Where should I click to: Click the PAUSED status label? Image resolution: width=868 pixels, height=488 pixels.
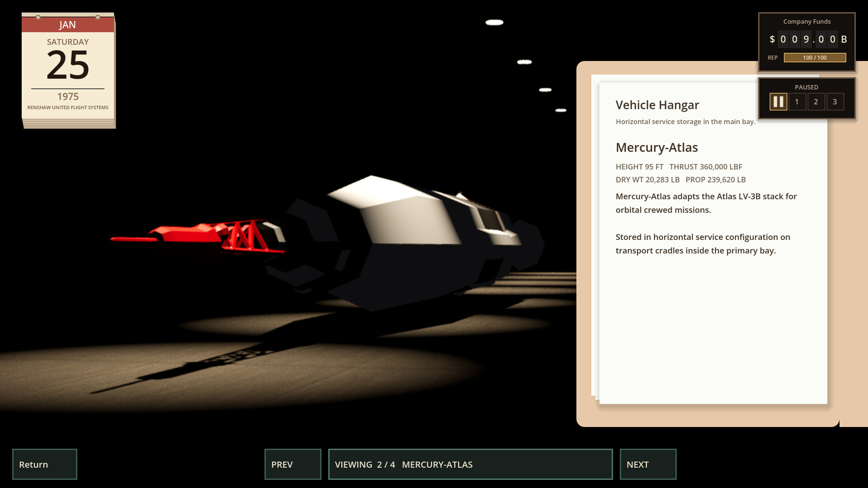pos(807,87)
